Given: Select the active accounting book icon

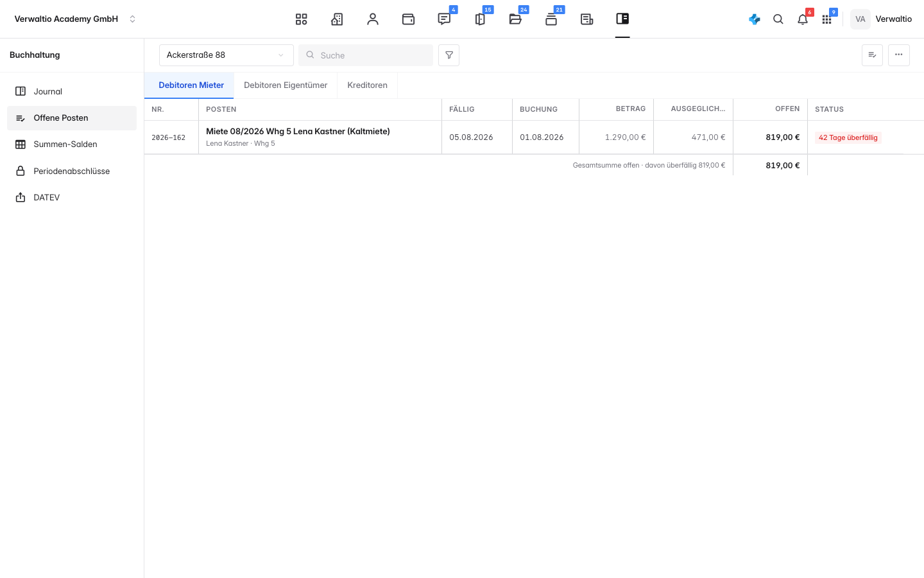Looking at the screenshot, I should (622, 19).
